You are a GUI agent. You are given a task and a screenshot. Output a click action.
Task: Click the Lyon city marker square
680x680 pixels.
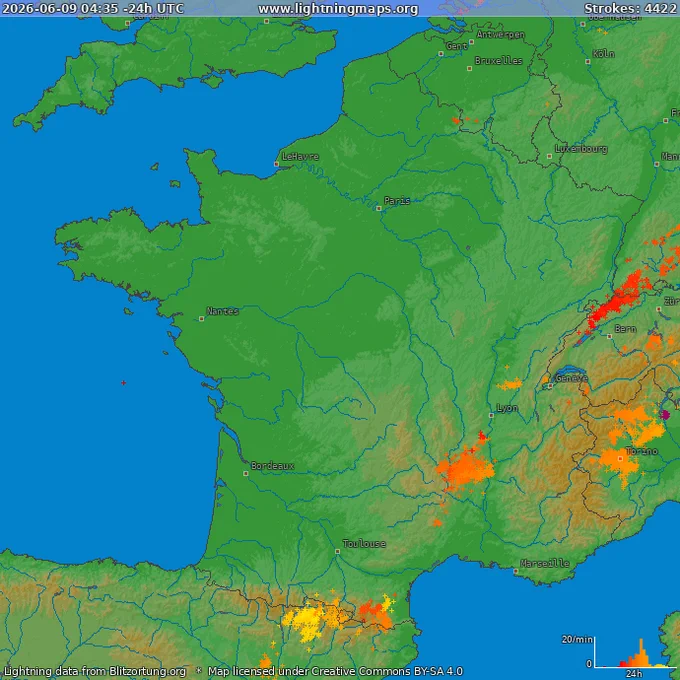(x=491, y=415)
